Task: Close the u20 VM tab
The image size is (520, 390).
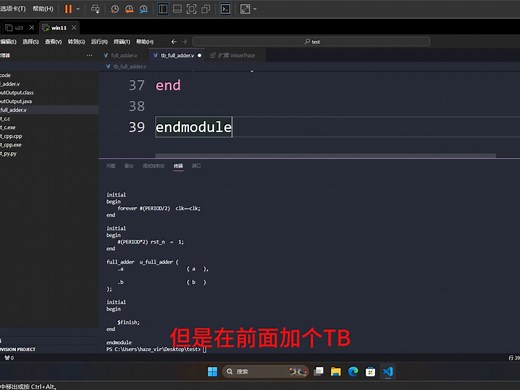Action: coord(32,27)
